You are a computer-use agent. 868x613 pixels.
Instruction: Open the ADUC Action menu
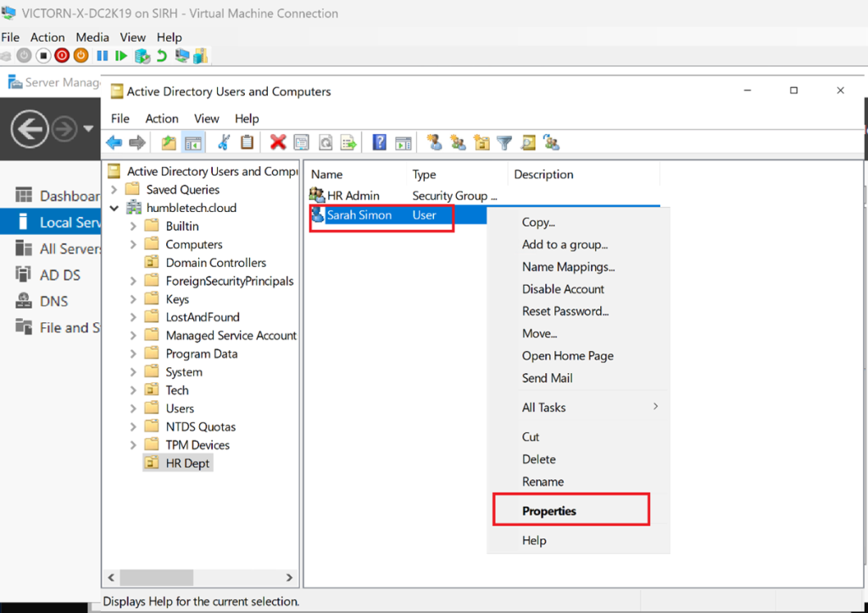162,119
